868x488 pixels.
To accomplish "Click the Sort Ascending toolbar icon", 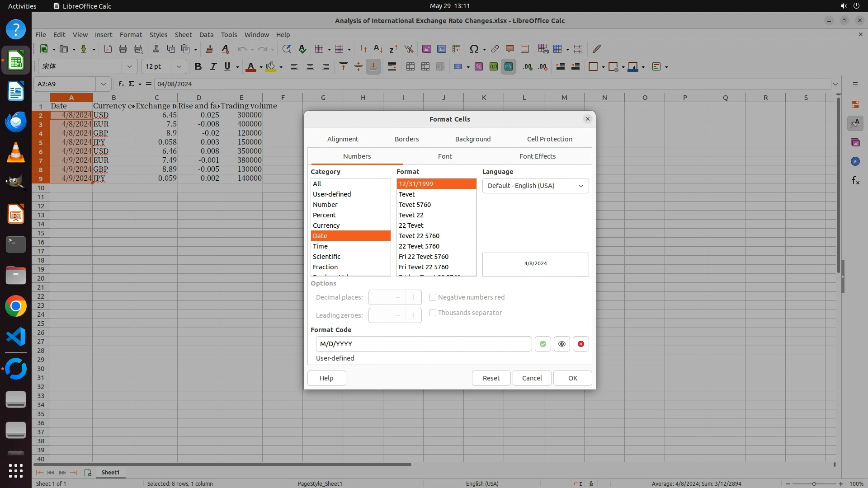I will click(378, 49).
